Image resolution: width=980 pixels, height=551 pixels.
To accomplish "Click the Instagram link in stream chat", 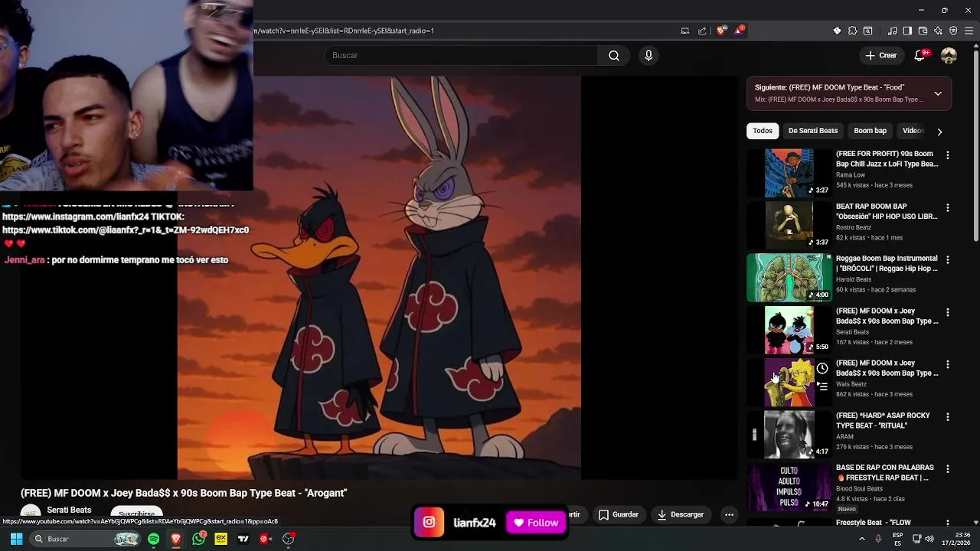I will (x=75, y=217).
